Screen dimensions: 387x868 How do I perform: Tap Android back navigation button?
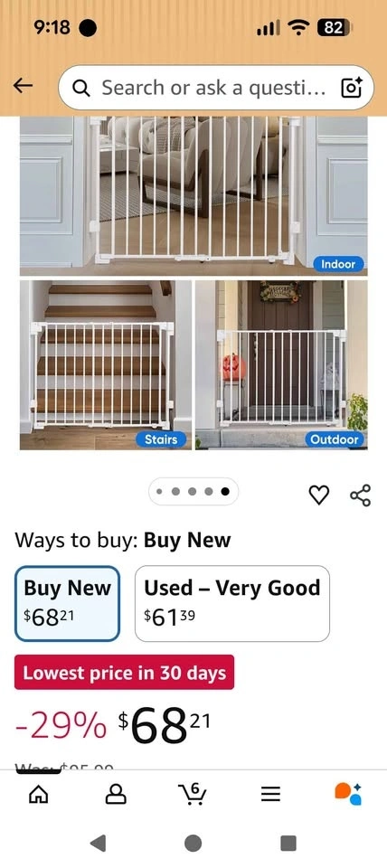98,843
